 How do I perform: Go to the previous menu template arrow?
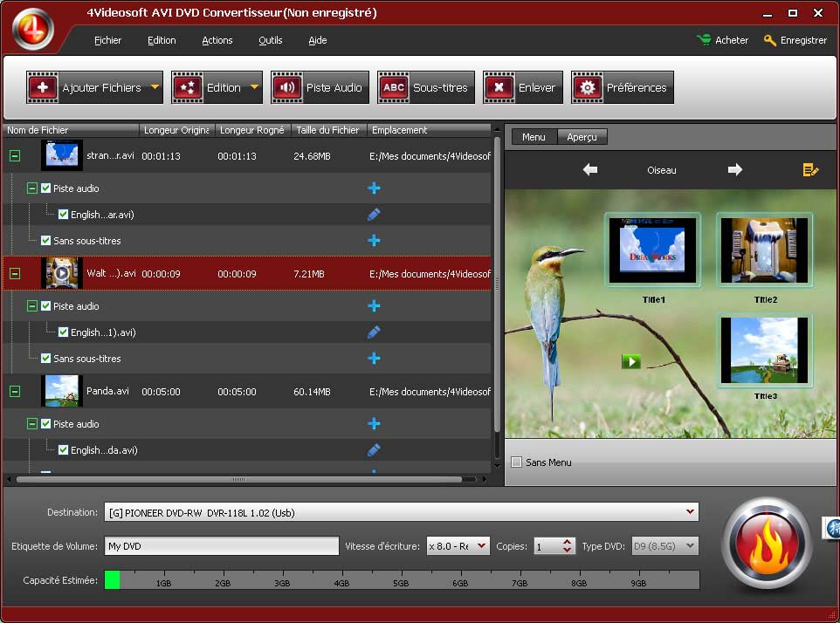pyautogui.click(x=590, y=170)
